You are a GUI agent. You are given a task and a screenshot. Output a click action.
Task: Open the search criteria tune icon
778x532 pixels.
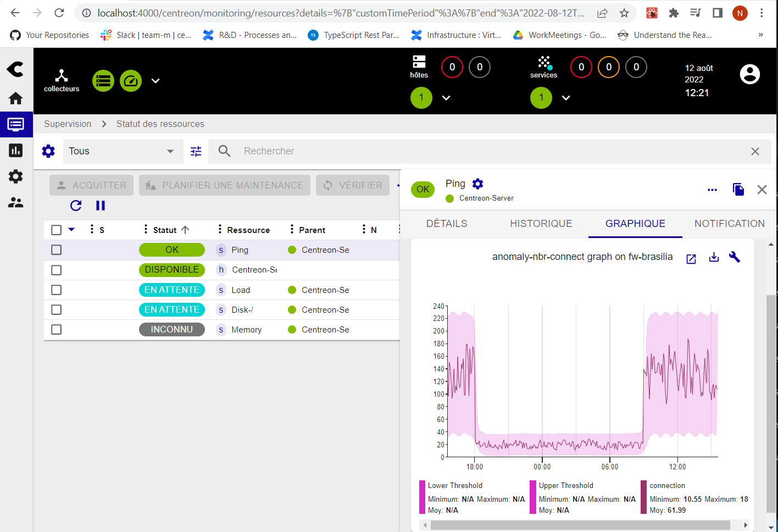click(196, 151)
